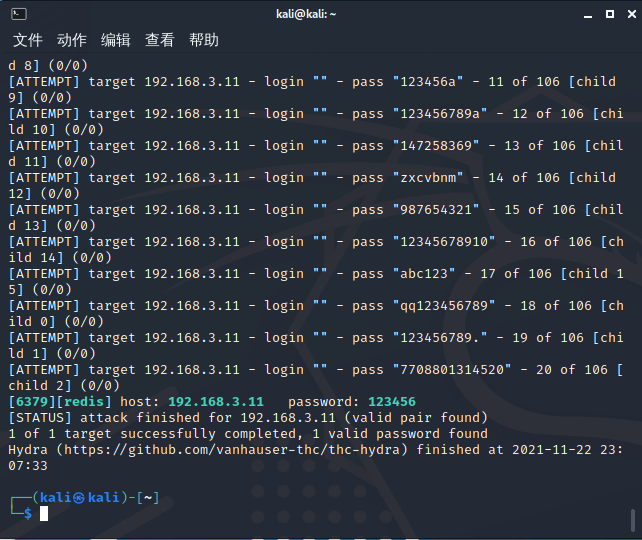Image resolution: width=642 pixels, height=540 pixels.
Task: Click the green host IP 192.168.3.11
Action: (216, 402)
